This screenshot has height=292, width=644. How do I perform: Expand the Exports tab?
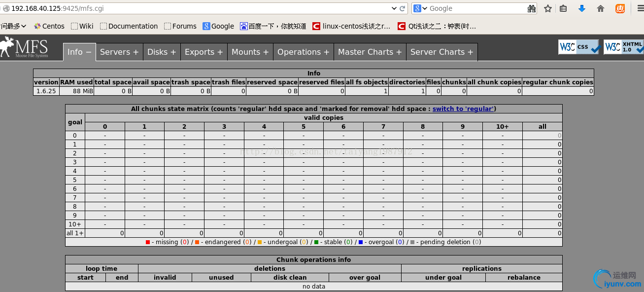(x=204, y=52)
